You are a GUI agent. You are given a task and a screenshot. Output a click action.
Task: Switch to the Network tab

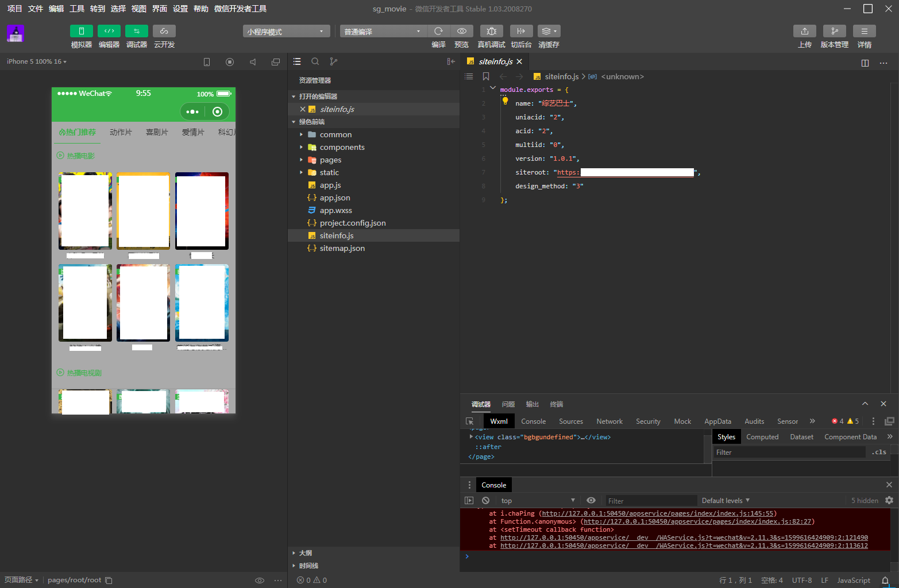pos(609,421)
